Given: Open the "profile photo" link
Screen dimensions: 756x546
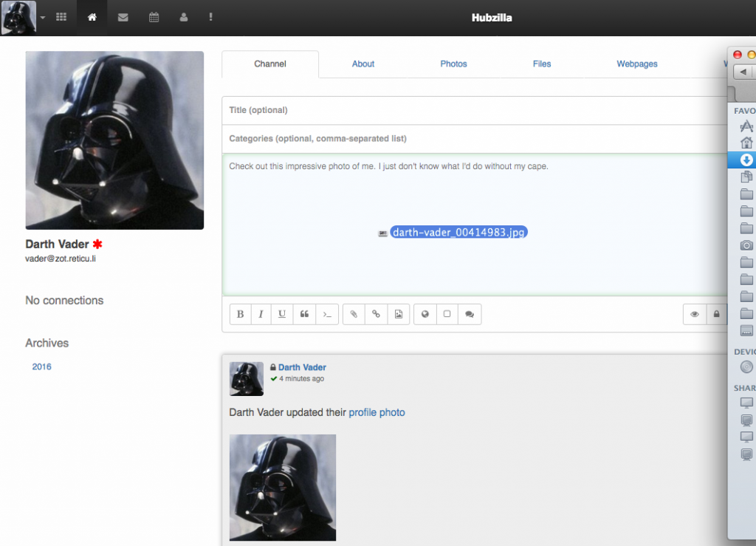Looking at the screenshot, I should 377,412.
